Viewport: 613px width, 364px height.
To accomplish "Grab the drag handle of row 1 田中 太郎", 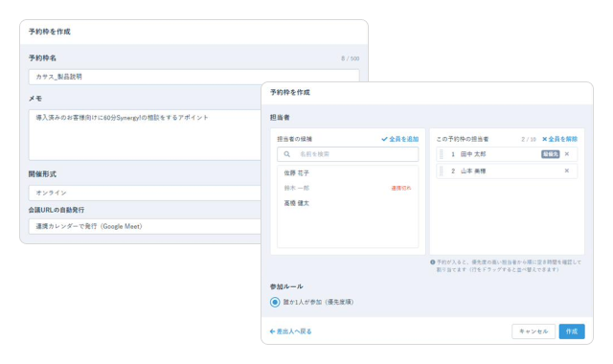I will tap(442, 154).
